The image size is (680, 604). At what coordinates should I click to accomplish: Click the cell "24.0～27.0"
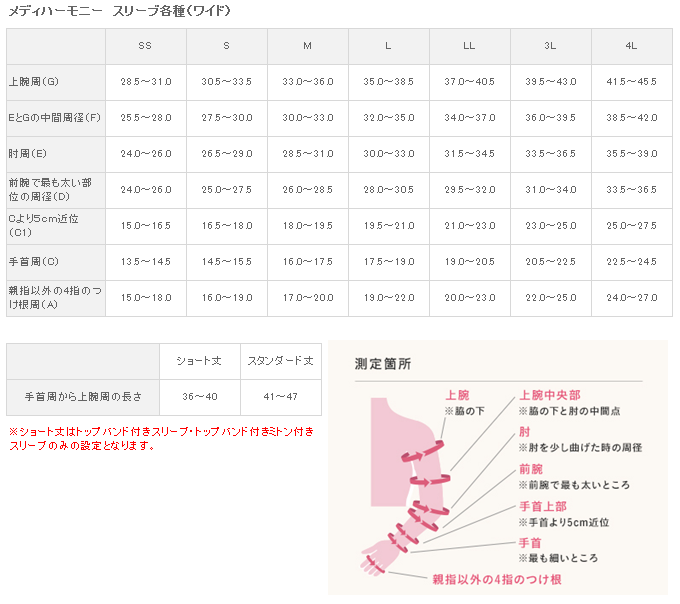tap(632, 297)
